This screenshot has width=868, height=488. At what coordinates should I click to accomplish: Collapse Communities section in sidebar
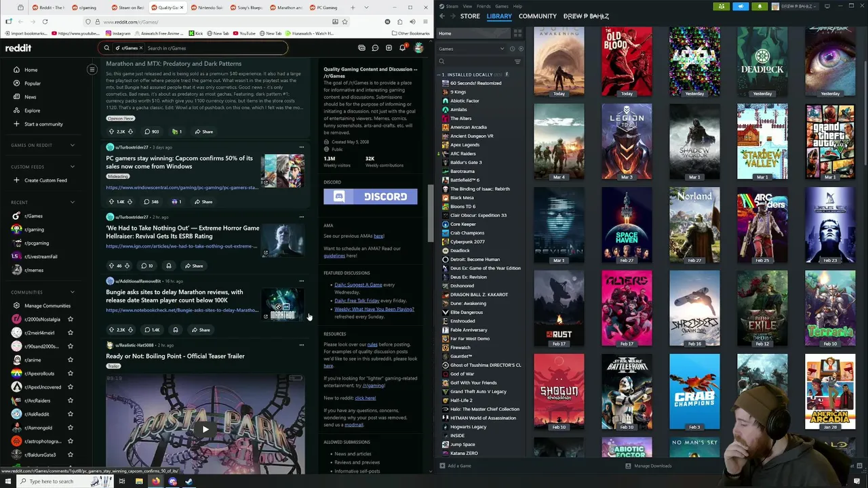tap(73, 292)
